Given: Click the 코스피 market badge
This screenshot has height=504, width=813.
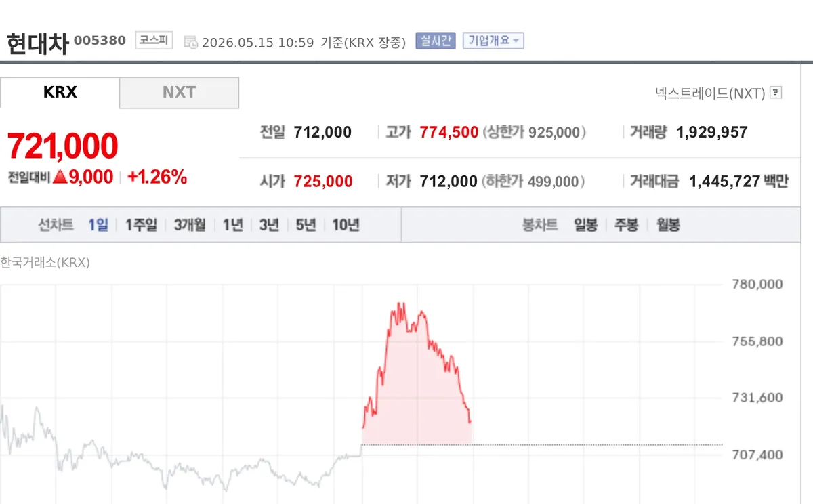Looking at the screenshot, I should [154, 41].
